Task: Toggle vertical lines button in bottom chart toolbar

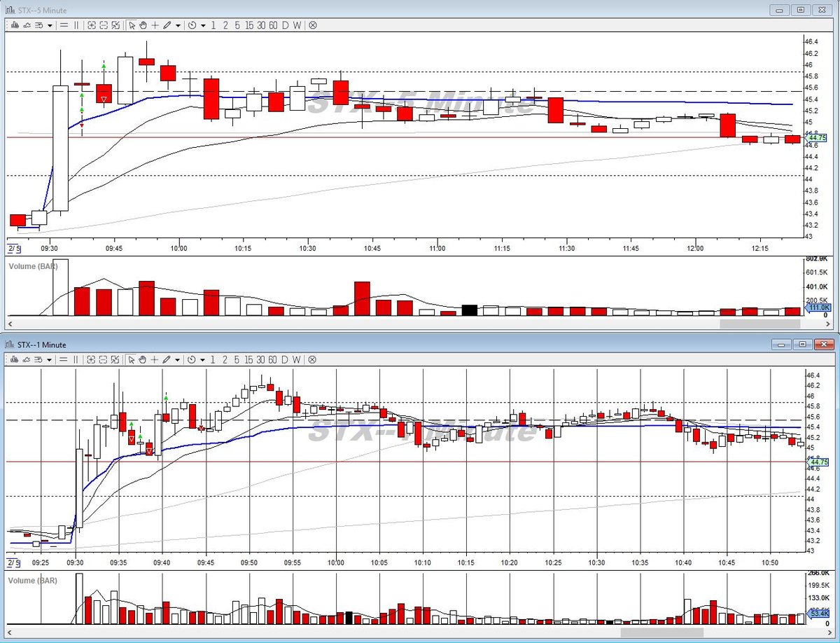Action: pyautogui.click(x=76, y=359)
